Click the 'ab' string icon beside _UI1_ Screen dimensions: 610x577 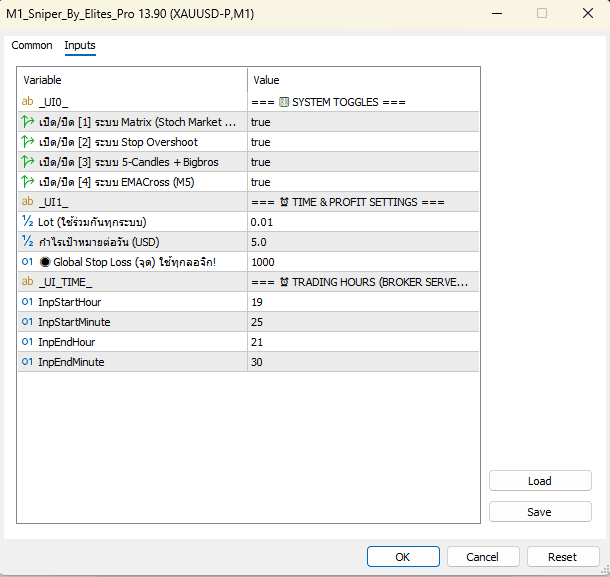pyautogui.click(x=27, y=202)
